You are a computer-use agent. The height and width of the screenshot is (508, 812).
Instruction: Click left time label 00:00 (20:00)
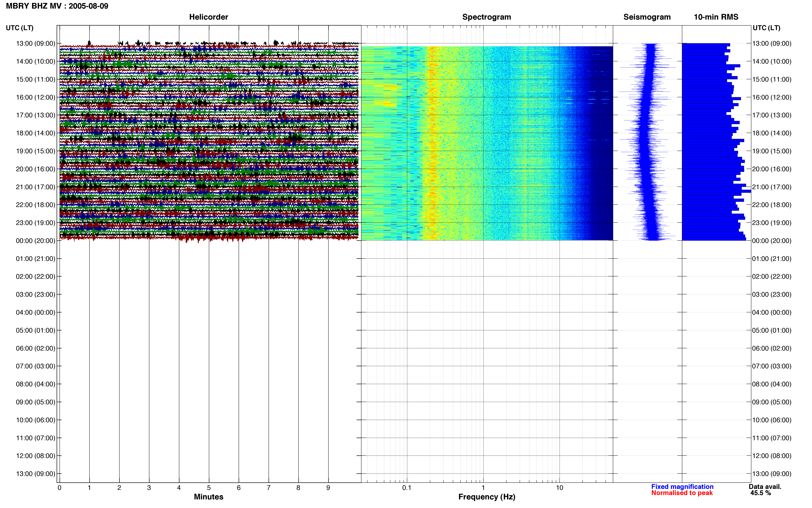(36, 240)
